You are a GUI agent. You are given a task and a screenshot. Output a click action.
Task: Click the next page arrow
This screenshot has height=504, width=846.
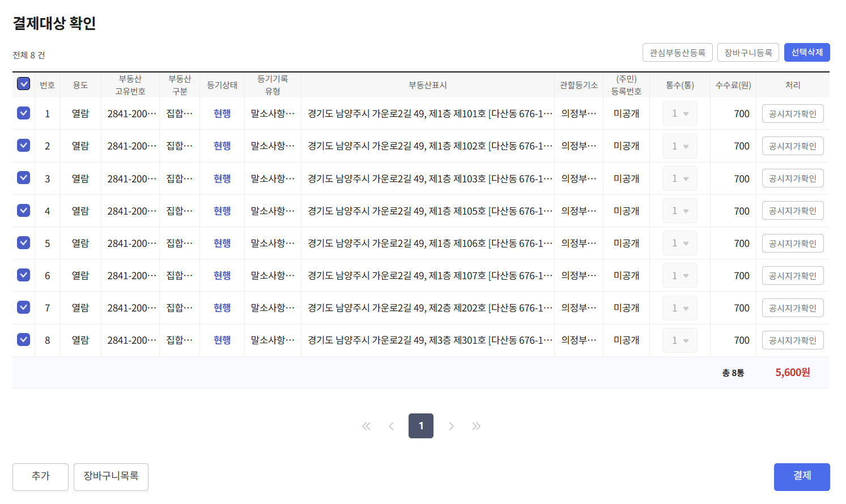[451, 426]
